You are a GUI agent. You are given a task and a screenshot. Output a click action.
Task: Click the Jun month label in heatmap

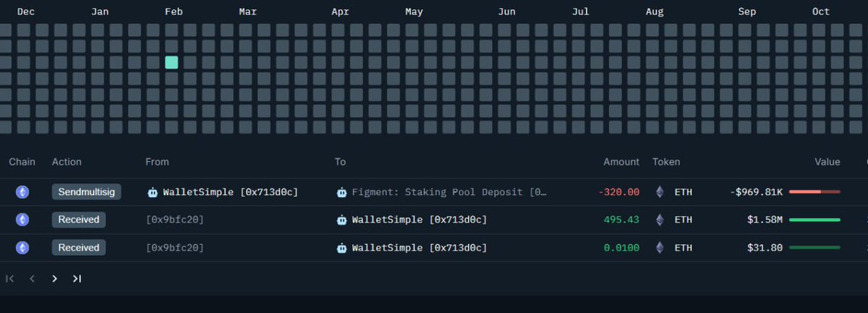coord(506,12)
